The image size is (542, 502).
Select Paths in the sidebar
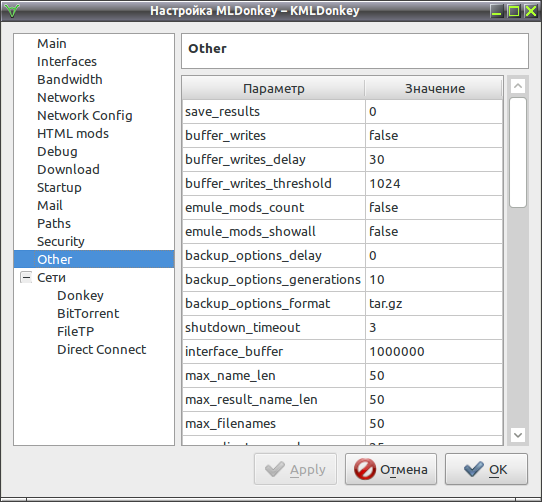(54, 223)
